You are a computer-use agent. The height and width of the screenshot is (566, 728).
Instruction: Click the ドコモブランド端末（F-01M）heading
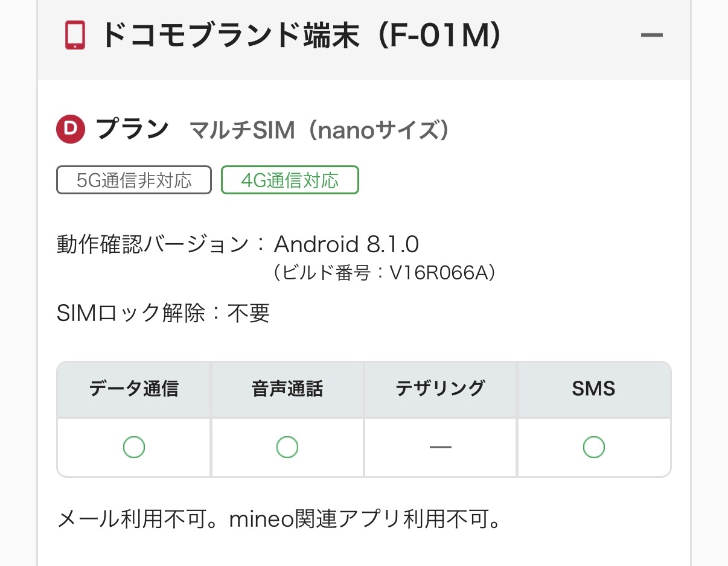tap(301, 36)
